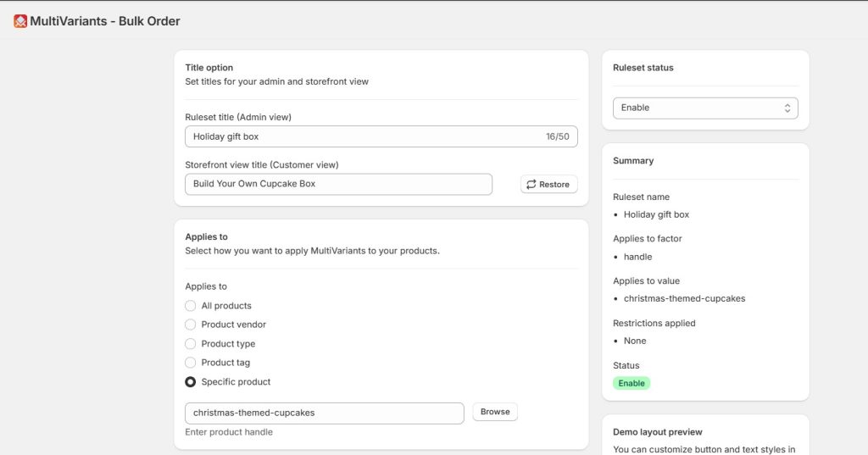Click the 'Title option' card heading

pyautogui.click(x=209, y=68)
